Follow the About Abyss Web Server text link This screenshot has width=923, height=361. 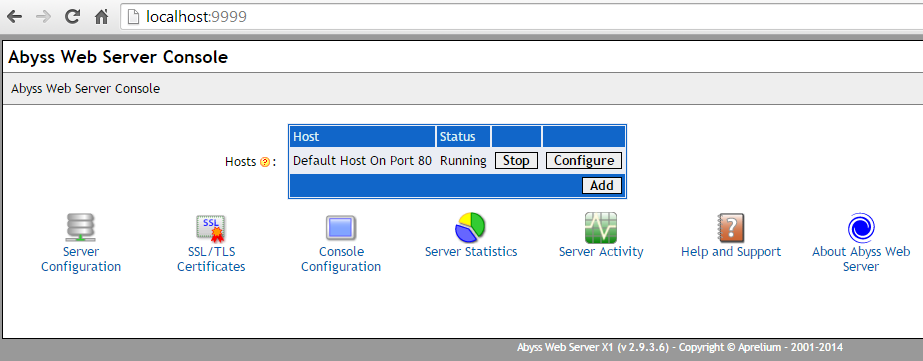click(861, 259)
